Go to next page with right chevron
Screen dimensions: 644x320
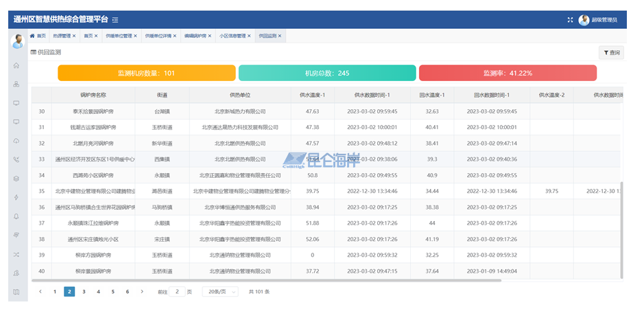[x=142, y=292]
